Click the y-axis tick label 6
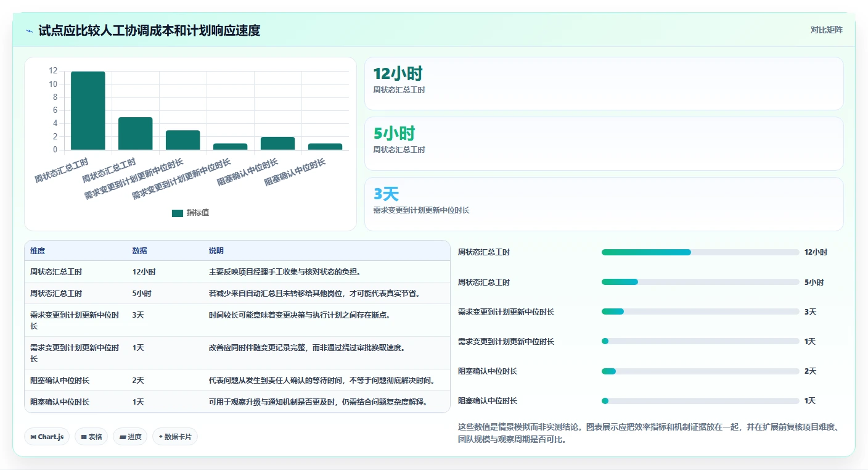 coord(55,110)
